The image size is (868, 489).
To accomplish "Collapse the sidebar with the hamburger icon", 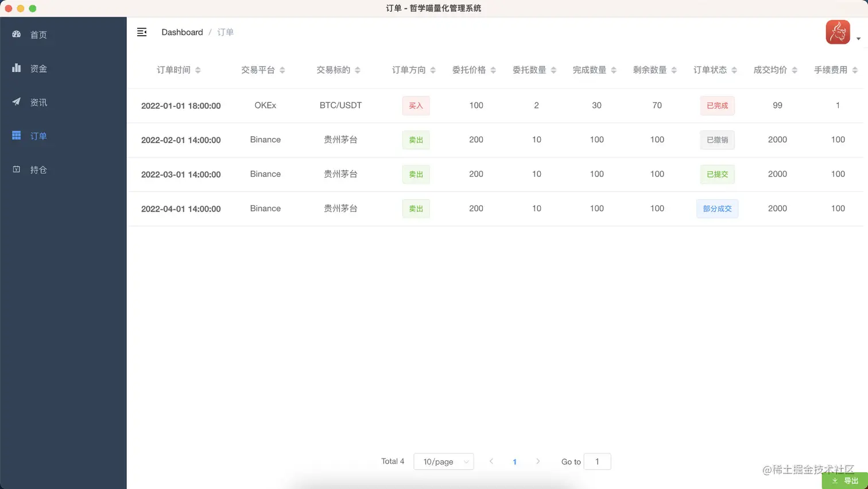I will [142, 32].
